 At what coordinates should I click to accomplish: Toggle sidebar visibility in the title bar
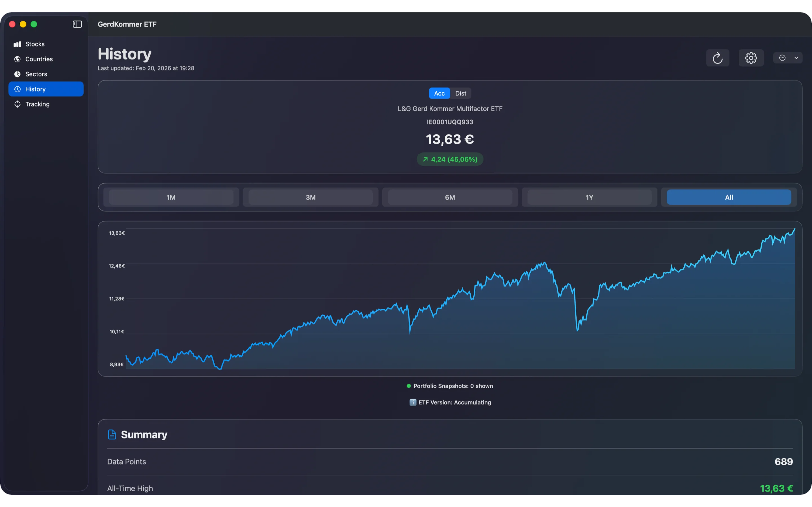77,24
